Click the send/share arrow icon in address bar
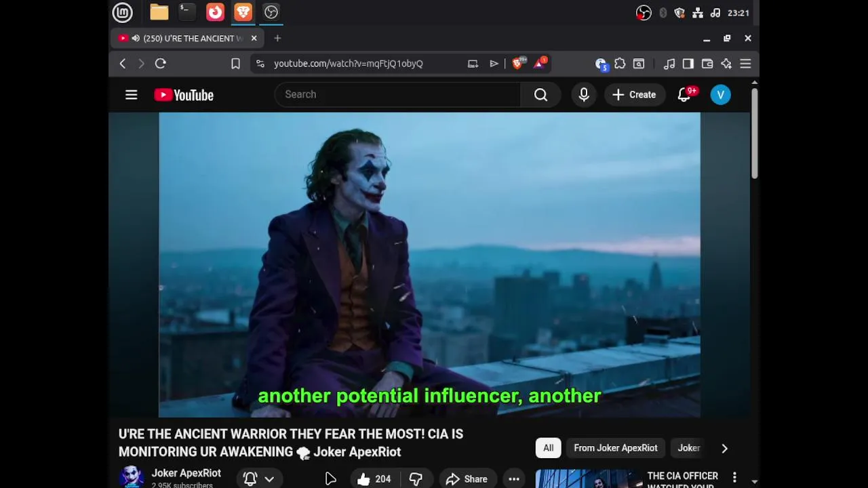 click(494, 64)
